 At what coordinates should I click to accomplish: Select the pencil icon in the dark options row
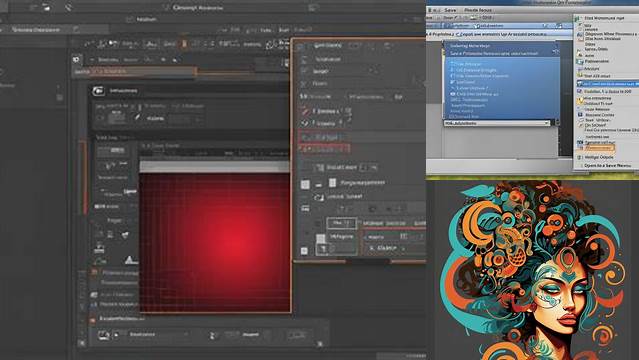point(138,117)
